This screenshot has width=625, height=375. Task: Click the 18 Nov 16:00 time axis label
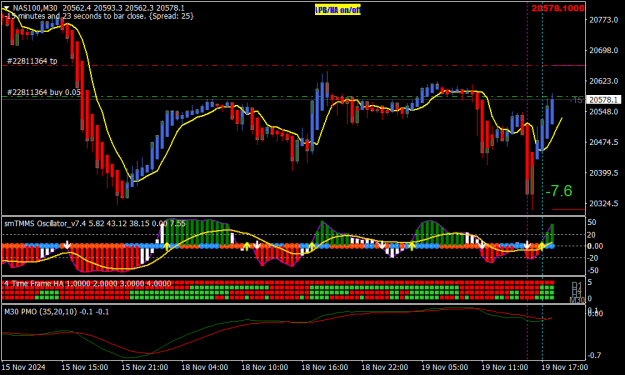[324, 367]
